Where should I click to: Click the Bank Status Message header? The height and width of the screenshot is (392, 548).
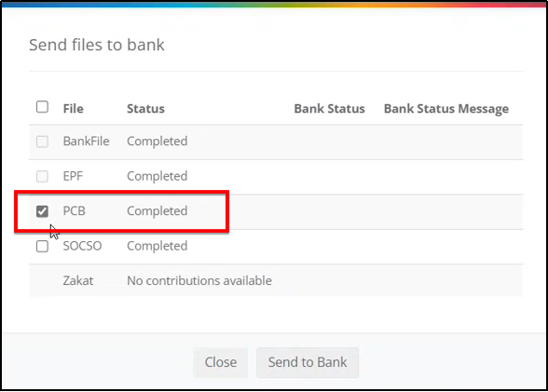[x=446, y=109]
